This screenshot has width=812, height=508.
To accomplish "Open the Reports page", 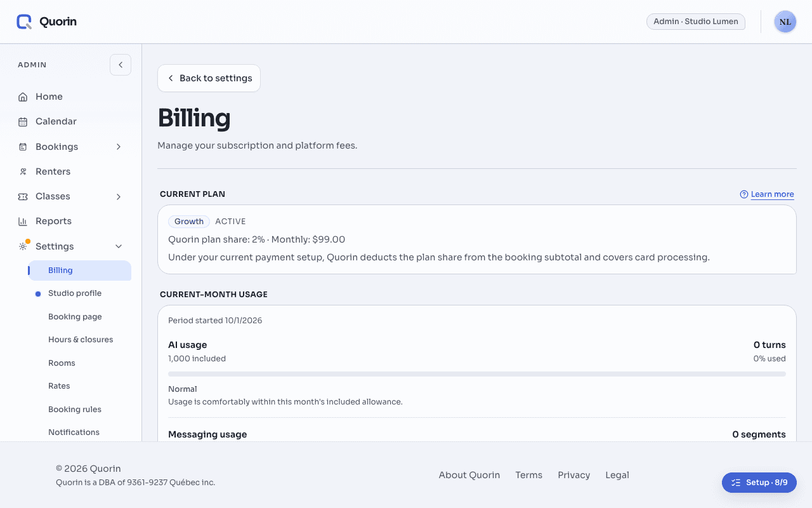I will (74, 221).
